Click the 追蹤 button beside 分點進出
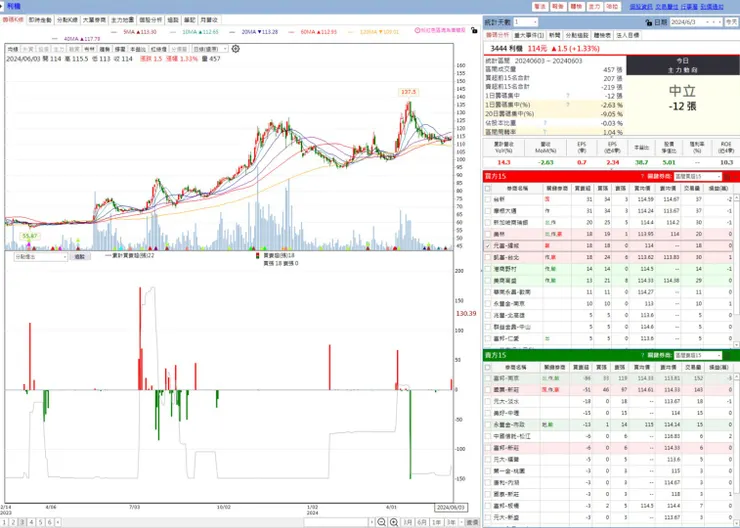Screen dimensions: 740x528 [x=79, y=257]
